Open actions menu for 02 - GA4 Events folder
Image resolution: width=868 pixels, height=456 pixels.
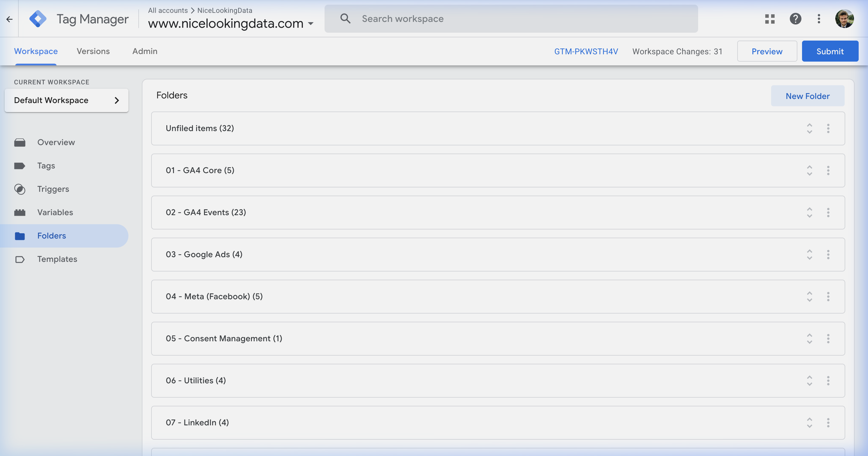coord(829,212)
